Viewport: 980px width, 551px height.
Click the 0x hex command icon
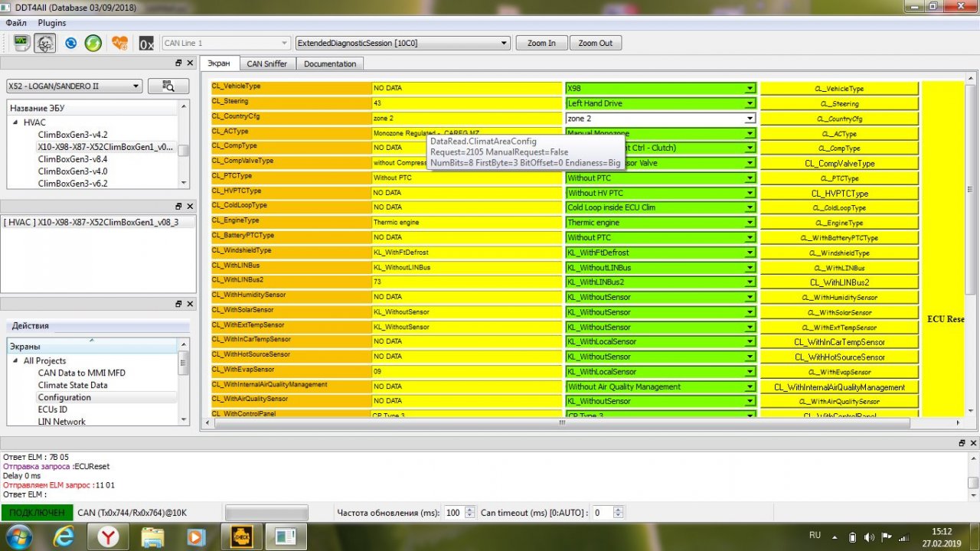[x=146, y=44]
